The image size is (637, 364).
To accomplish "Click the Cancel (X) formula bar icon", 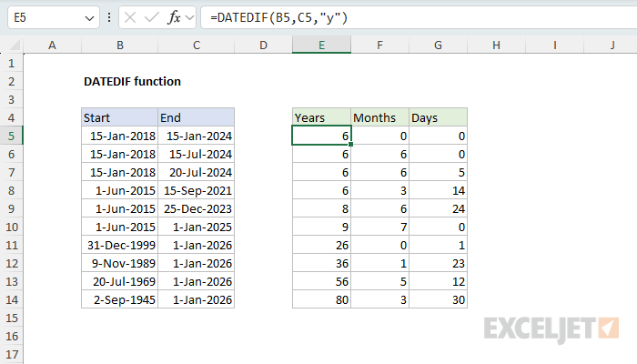I will (130, 18).
